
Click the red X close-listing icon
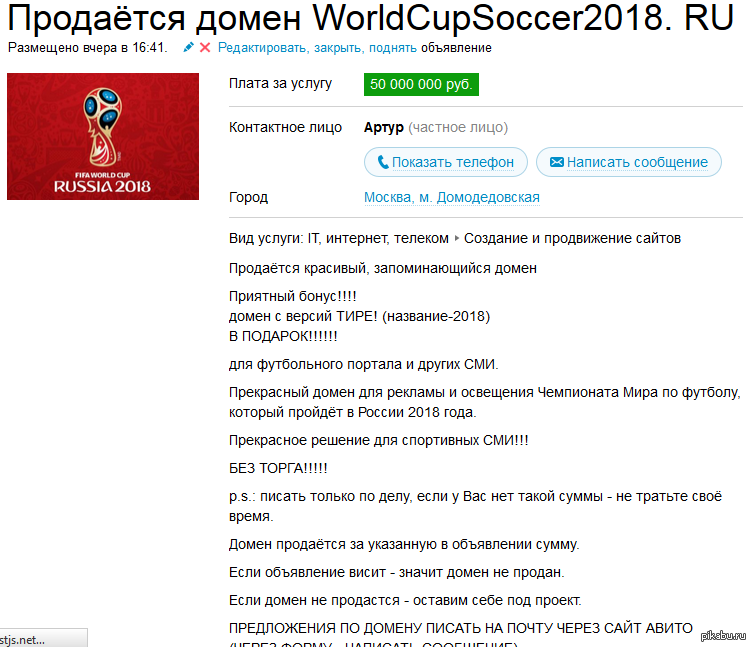coord(205,47)
